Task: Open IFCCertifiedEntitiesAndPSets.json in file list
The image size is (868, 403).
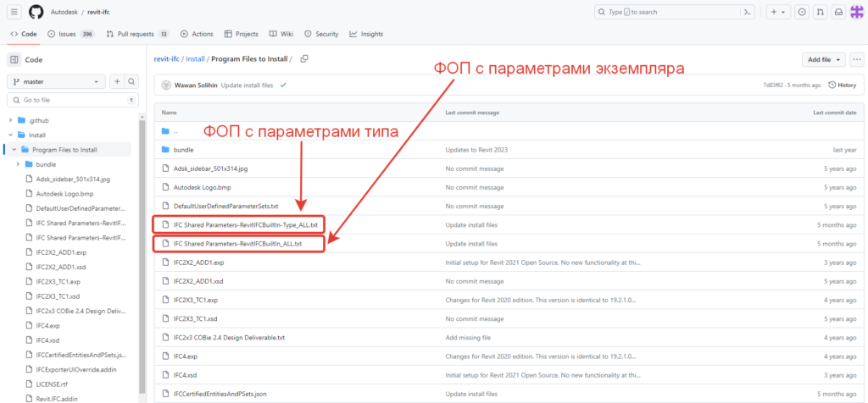Action: pyautogui.click(x=220, y=395)
